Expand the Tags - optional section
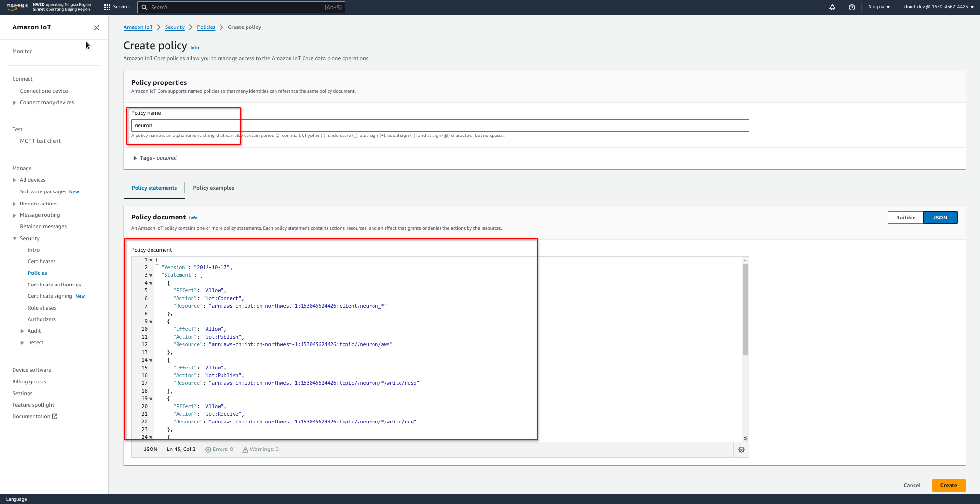This screenshot has height=504, width=980. tap(135, 158)
